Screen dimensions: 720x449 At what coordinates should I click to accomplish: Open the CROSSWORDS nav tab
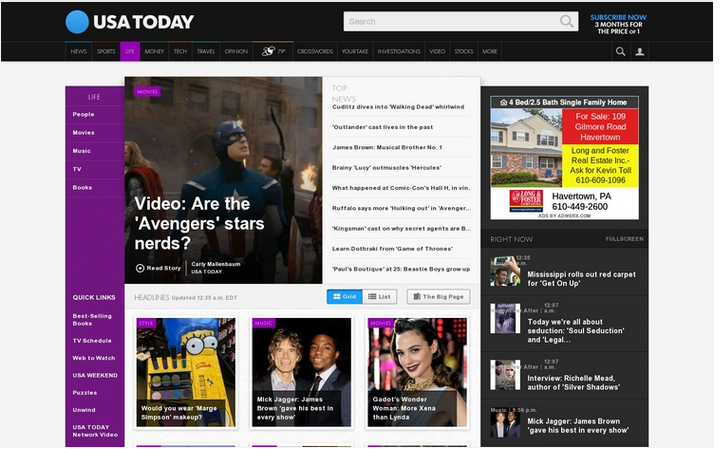[315, 51]
